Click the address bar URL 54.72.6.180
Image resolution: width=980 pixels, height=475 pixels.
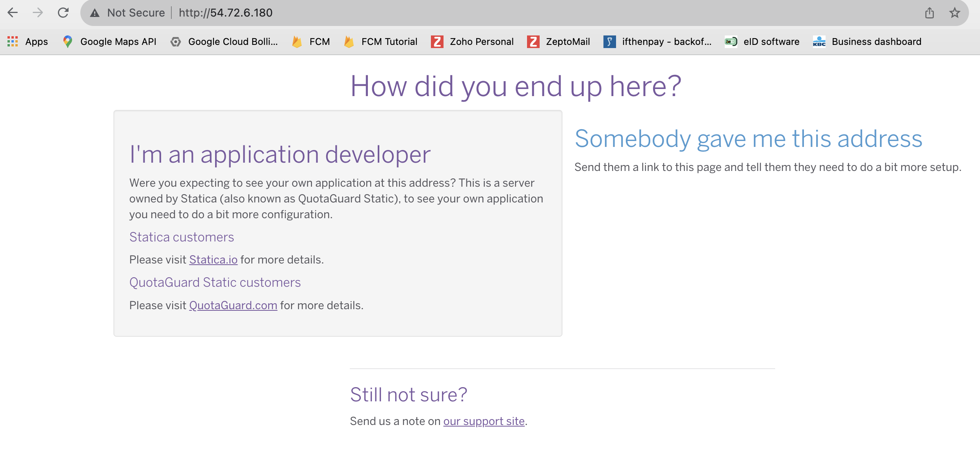click(x=226, y=13)
